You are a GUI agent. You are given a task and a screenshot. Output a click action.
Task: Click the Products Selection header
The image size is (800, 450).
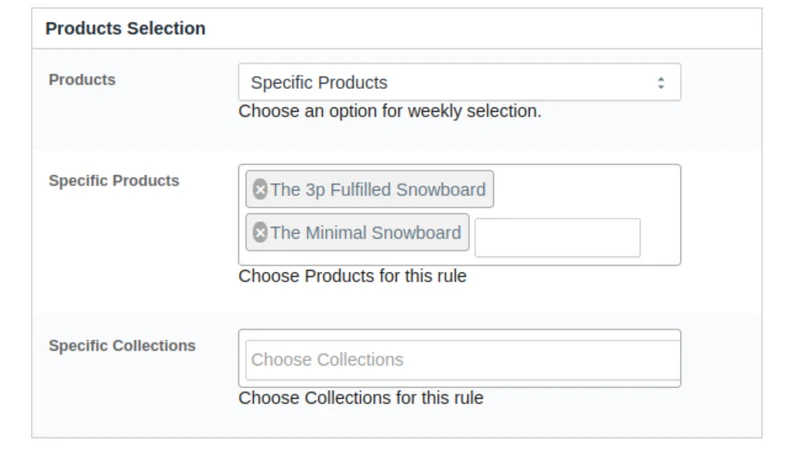(x=126, y=29)
